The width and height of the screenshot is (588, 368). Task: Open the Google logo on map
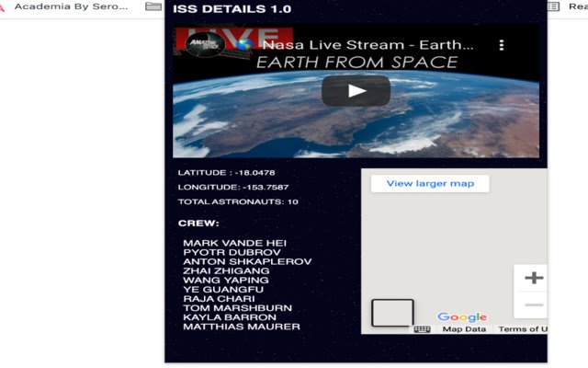coord(462,317)
